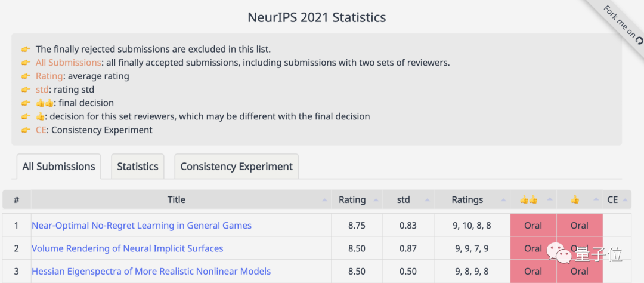Sort the table by the CE column
Viewport: 644px width, 283px height.
coord(612,200)
